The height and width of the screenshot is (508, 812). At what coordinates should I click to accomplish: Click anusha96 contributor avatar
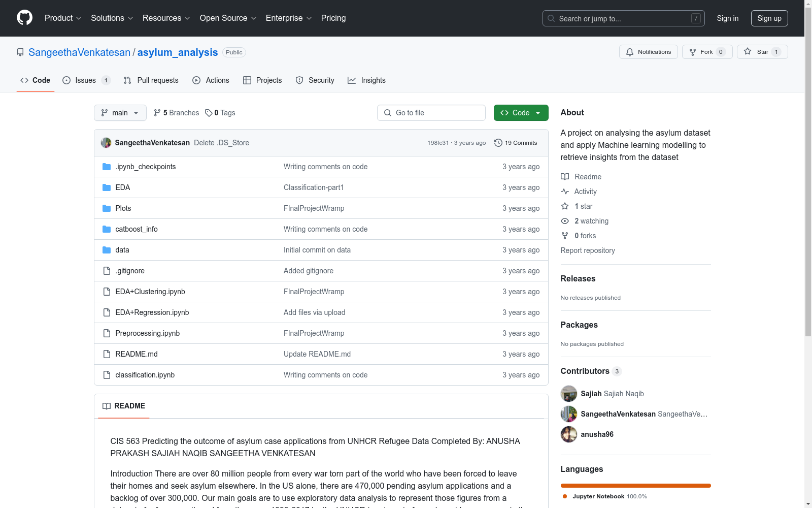pyautogui.click(x=569, y=434)
